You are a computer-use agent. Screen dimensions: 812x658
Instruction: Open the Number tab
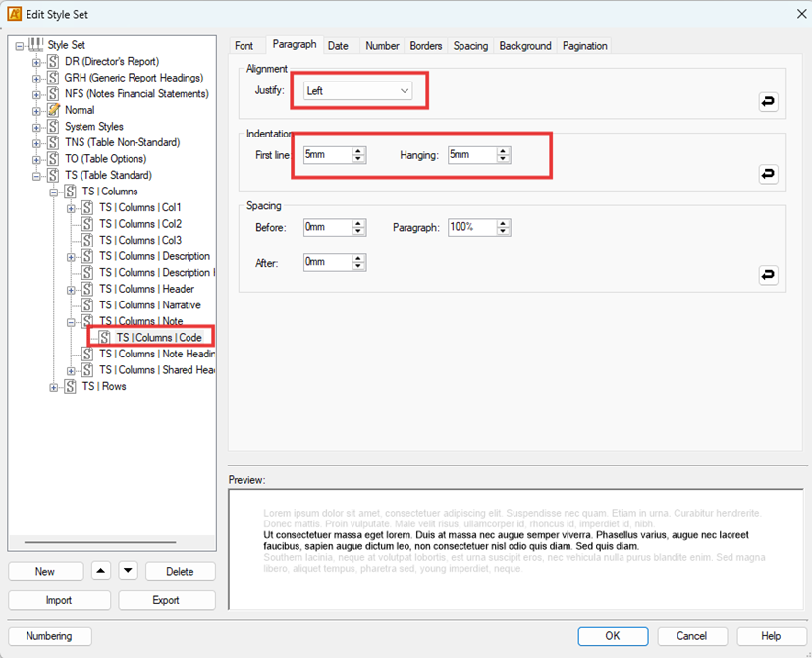pyautogui.click(x=382, y=46)
